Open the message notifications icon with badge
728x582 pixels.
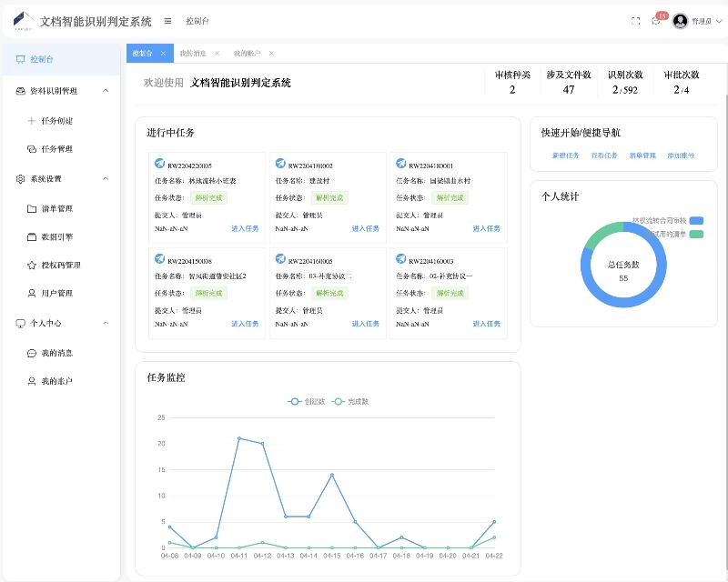pyautogui.click(x=656, y=21)
